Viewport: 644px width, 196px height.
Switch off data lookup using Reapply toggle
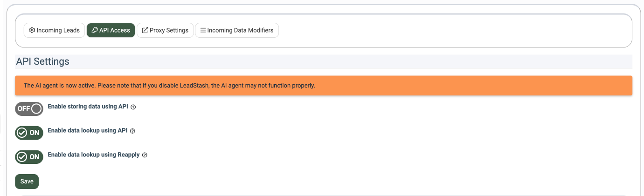tap(29, 157)
